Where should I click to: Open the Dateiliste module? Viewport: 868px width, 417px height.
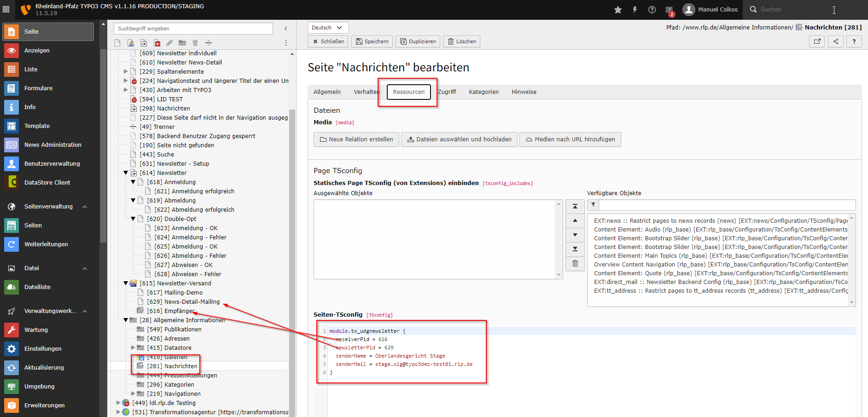(48, 287)
